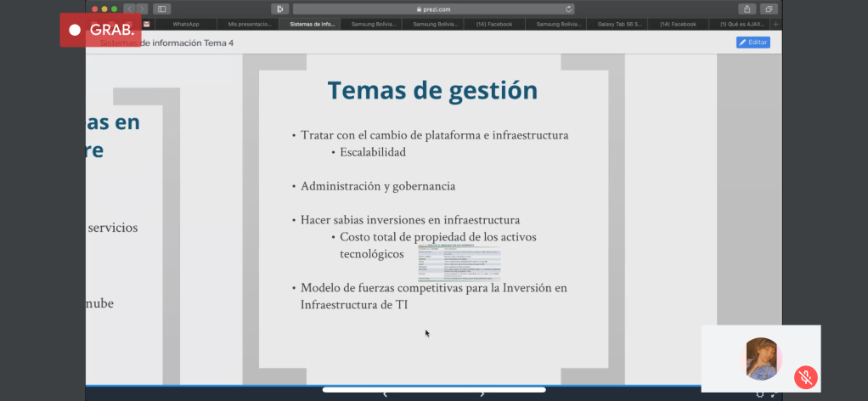This screenshot has width=868, height=401.
Task: Click the Safari sidebar toggle icon
Action: [x=161, y=8]
